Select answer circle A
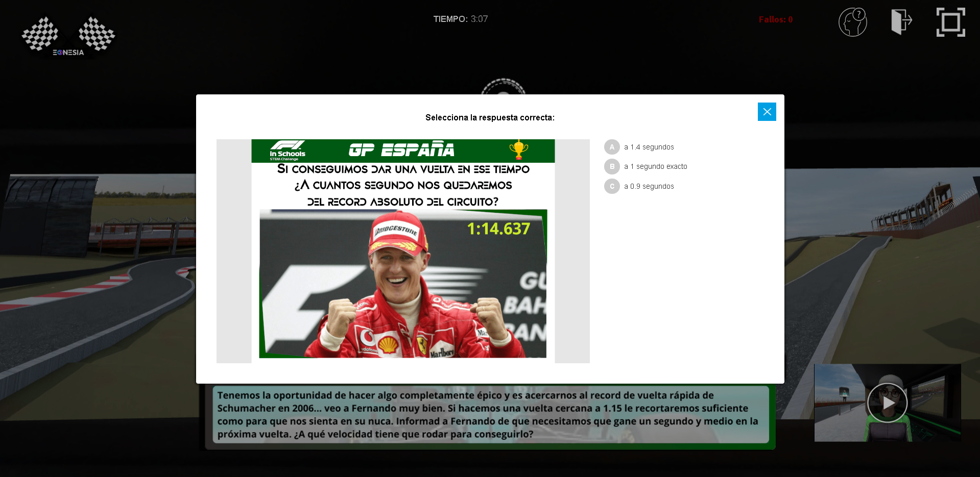This screenshot has width=980, height=477. (612, 147)
